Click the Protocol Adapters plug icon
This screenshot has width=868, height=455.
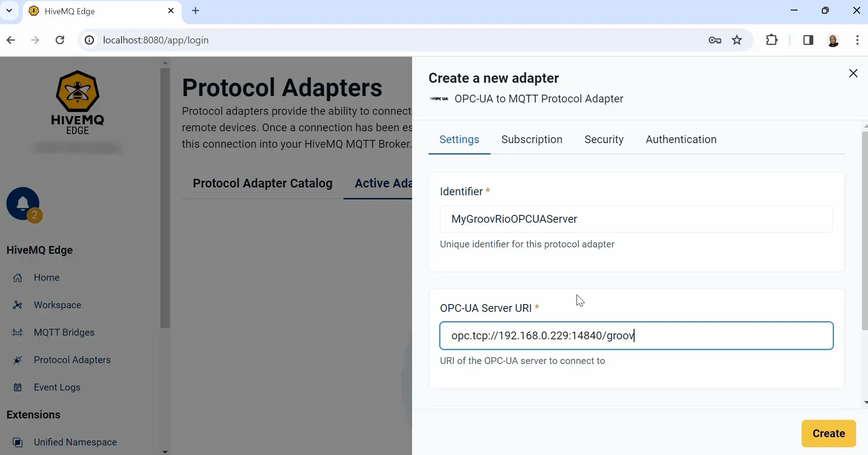17,360
